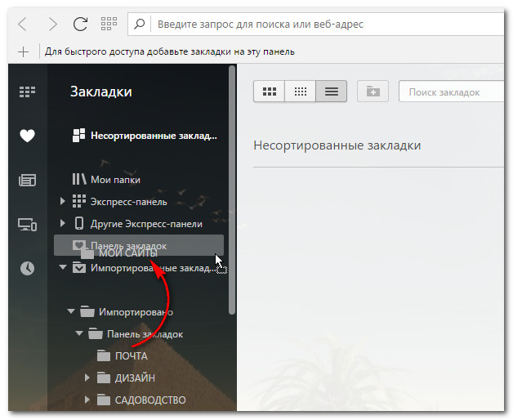Open Bookmarks via sidebar heart icon
The width and height of the screenshot is (513, 420).
point(27,136)
